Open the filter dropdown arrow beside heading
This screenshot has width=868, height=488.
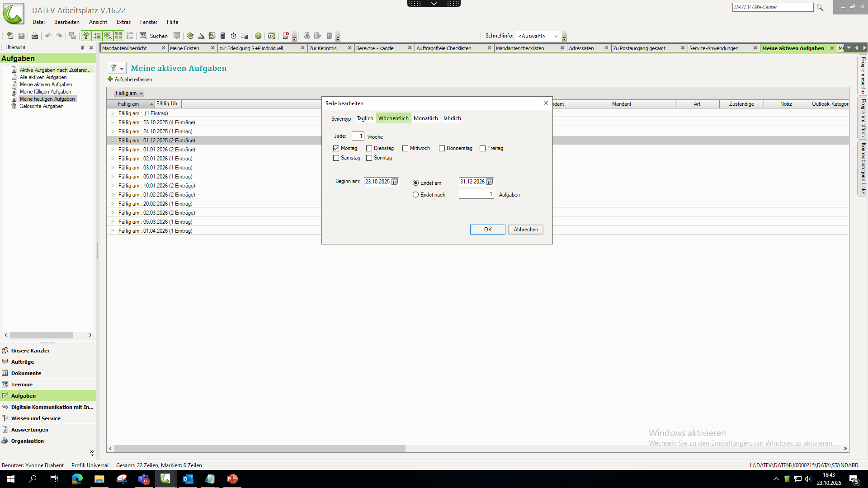(122, 69)
